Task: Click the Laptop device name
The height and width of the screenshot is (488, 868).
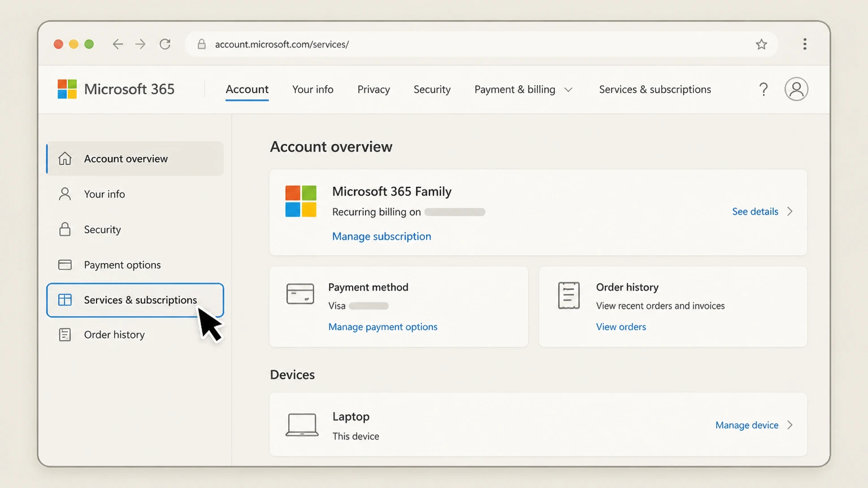Action: coord(350,416)
